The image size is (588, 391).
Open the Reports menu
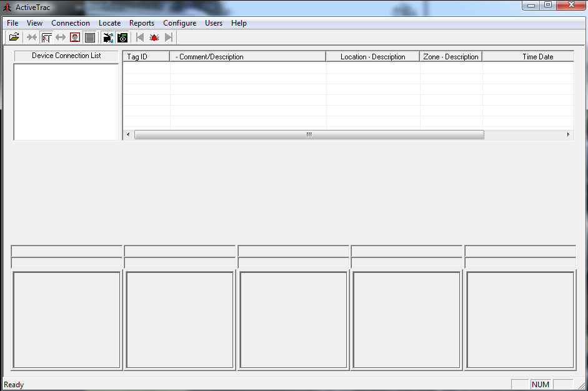click(142, 23)
